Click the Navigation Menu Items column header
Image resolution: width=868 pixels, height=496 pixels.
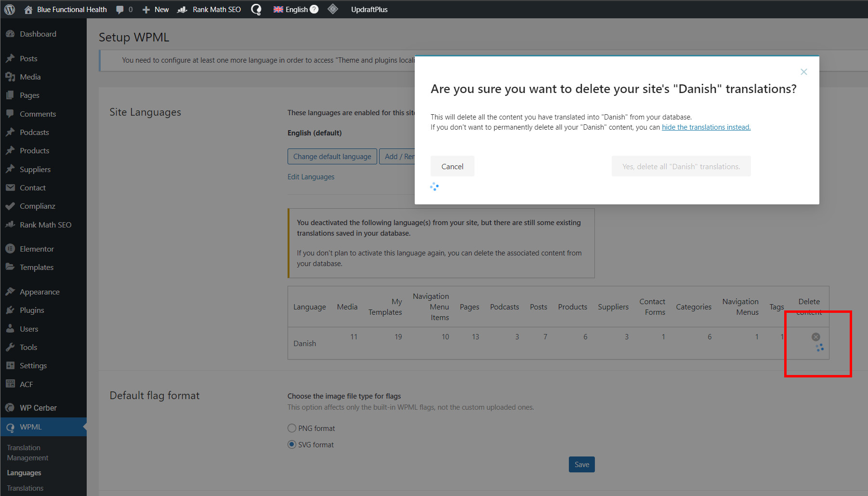click(x=431, y=307)
